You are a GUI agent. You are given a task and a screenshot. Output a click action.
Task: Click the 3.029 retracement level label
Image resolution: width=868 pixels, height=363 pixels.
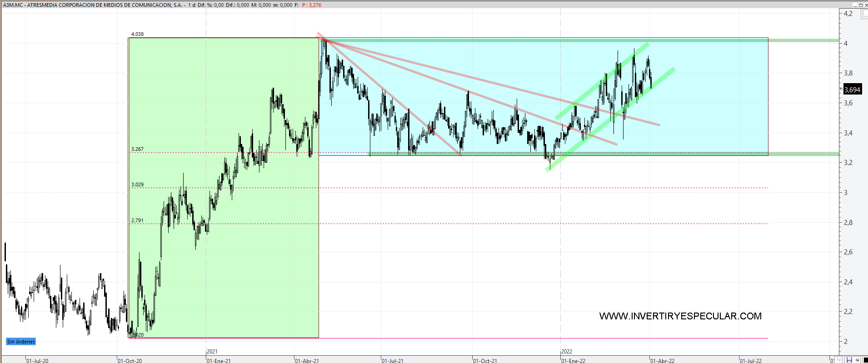pyautogui.click(x=137, y=184)
